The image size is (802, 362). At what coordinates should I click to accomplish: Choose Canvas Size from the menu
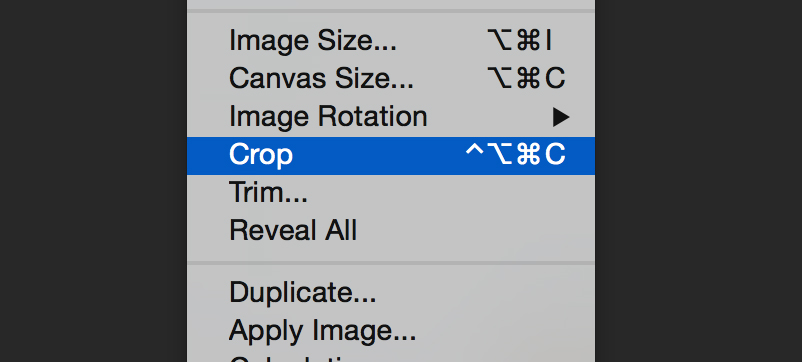(x=391, y=78)
